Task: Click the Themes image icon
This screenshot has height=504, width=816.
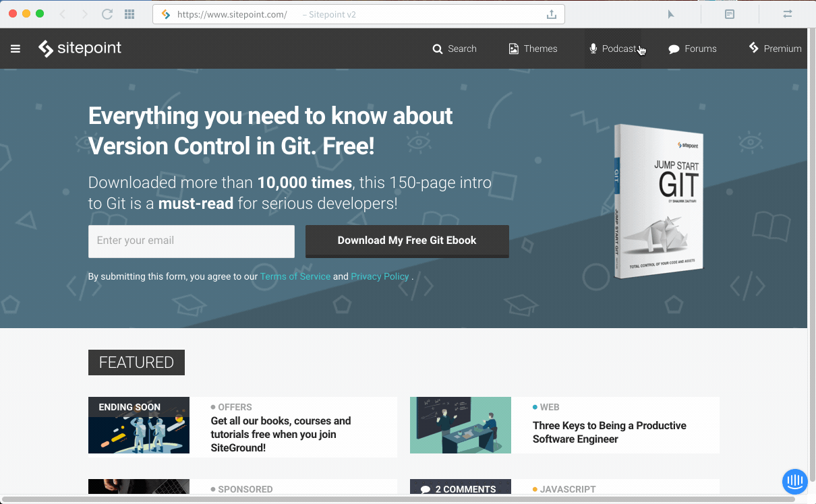Action: [514, 49]
